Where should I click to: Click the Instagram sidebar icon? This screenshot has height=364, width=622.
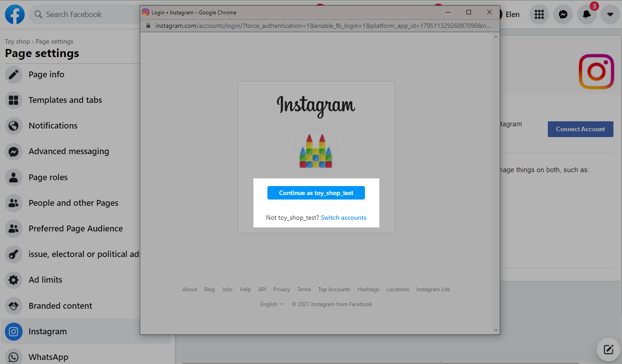tap(13, 332)
